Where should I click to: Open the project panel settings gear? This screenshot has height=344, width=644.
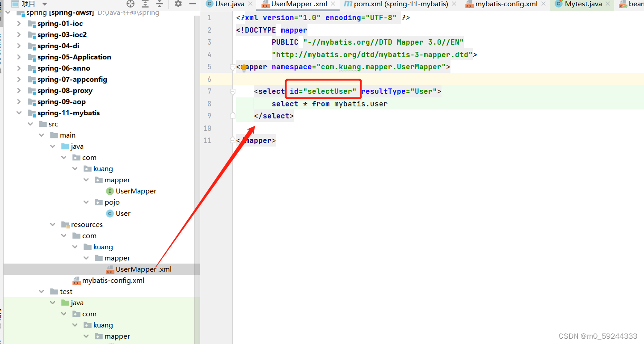[x=177, y=4]
